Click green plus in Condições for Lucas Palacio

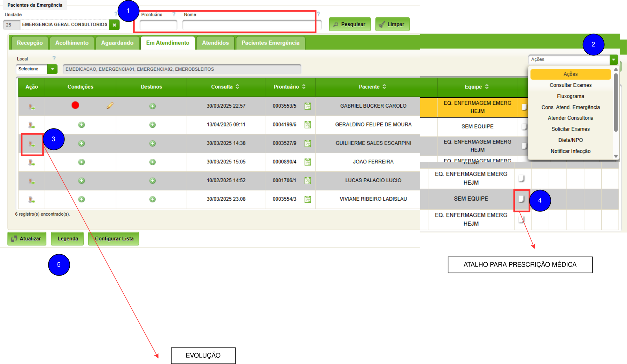[x=82, y=180]
